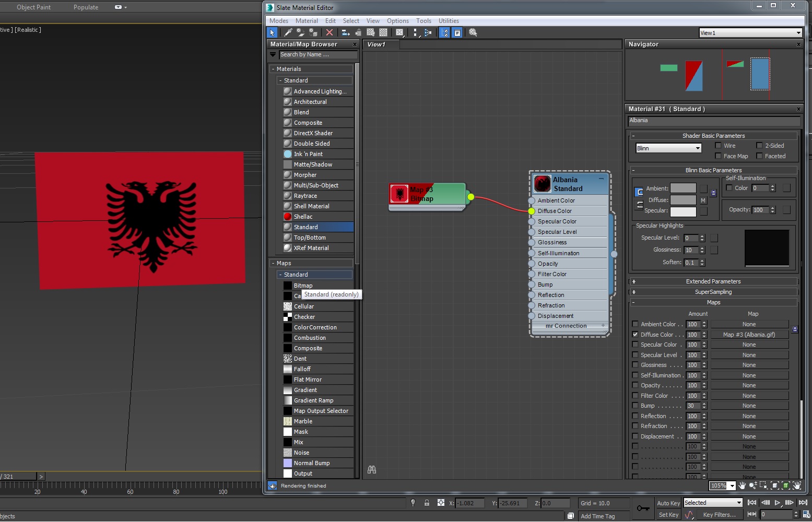The width and height of the screenshot is (812, 522).
Task: Enable the 2-Sided checkbox
Action: 759,146
